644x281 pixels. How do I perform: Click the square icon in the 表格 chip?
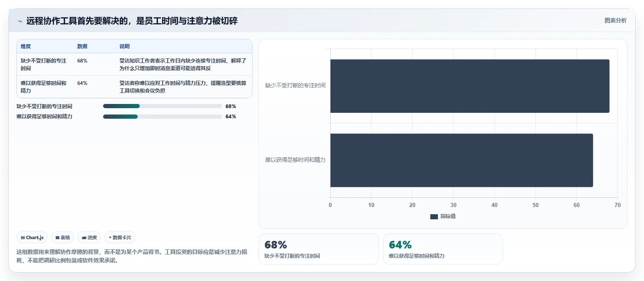(x=57, y=238)
